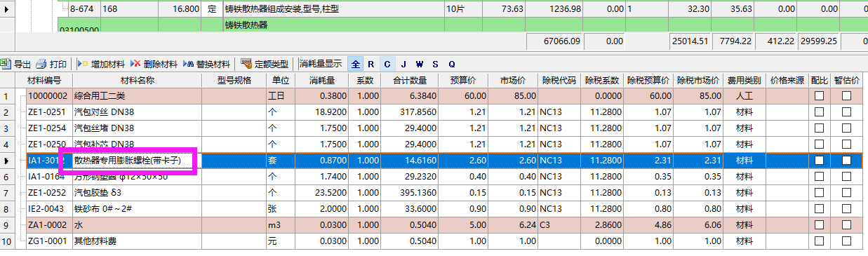Screen dimensions: 868x256
Task: Click the 价格来源 column header
Action: tap(787, 81)
